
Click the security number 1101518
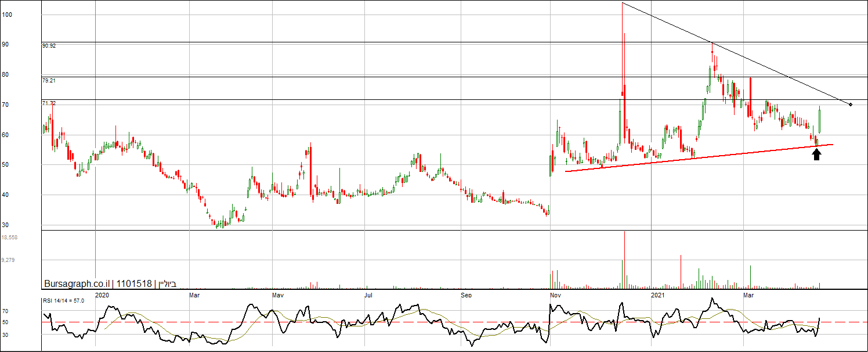click(x=134, y=284)
